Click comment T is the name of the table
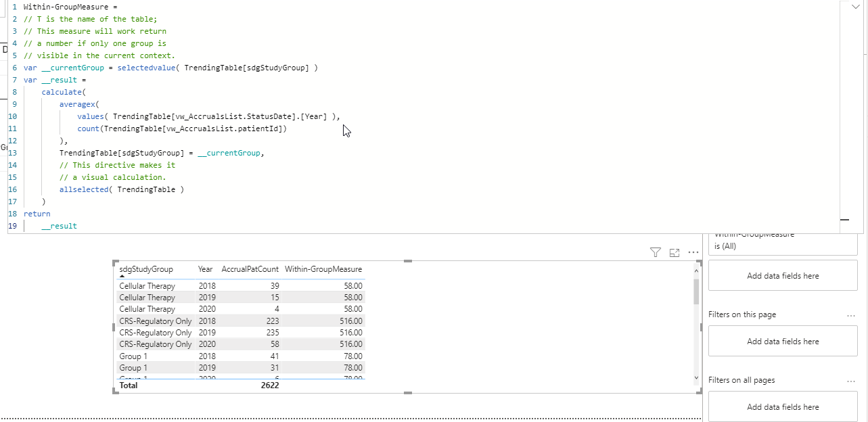 [x=90, y=19]
